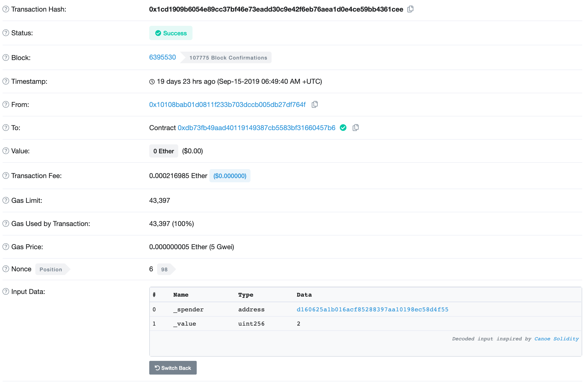The width and height of the screenshot is (588, 383).
Task: Open the _spender address data link
Action: [x=372, y=310]
